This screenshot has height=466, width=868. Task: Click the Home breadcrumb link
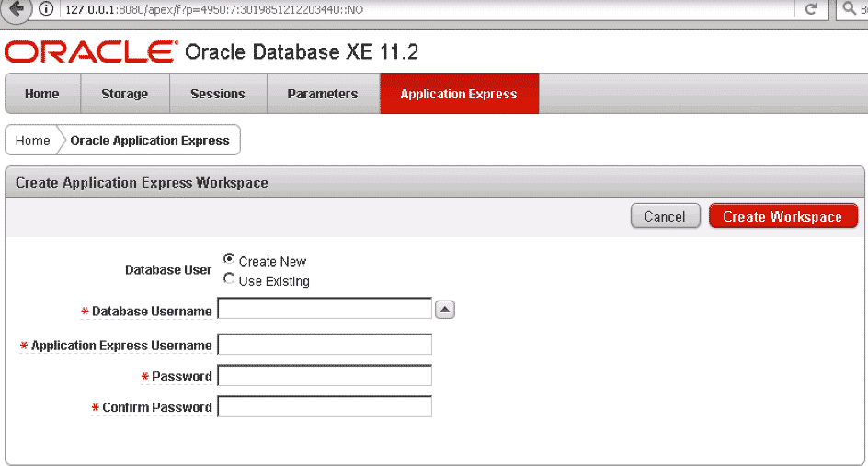(33, 141)
